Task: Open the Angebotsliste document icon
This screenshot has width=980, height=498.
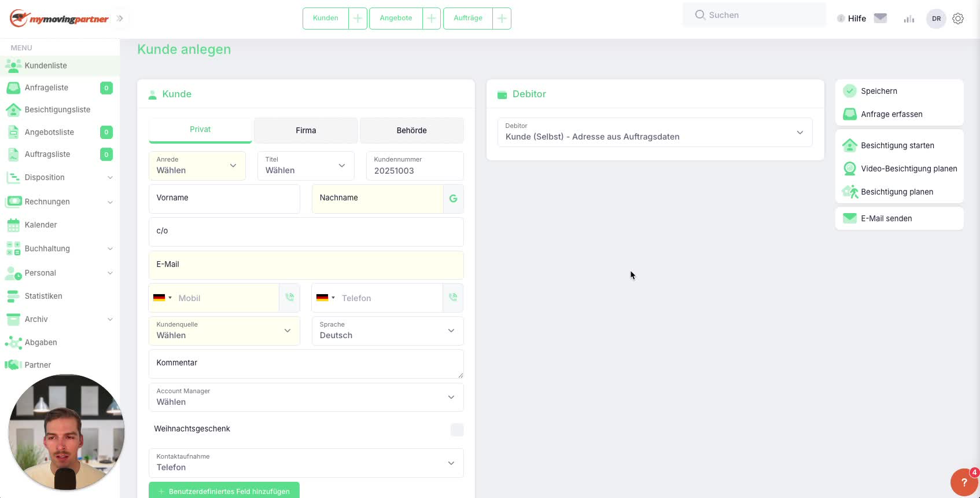Action: click(x=13, y=132)
